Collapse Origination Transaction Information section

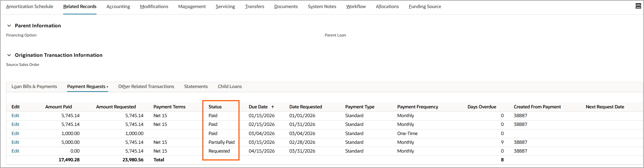9,55
